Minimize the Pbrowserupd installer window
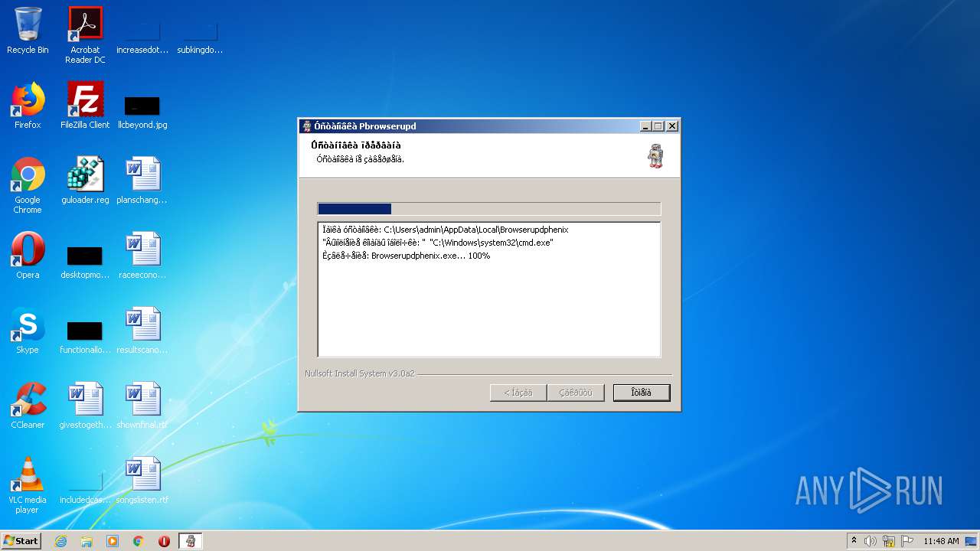This screenshot has height=551, width=980. 645,126
